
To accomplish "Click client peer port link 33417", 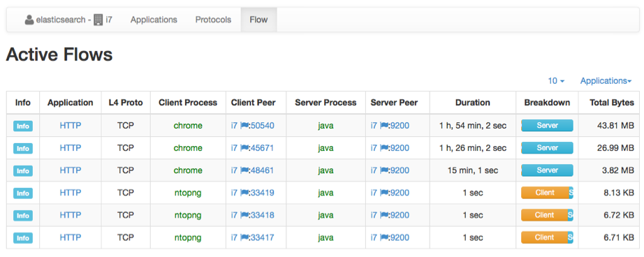I will pos(263,237).
